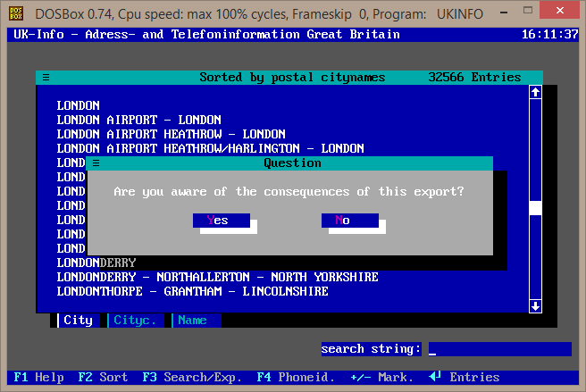Minimize the DOSBox window
586x392 pixels.
pyautogui.click(x=504, y=13)
